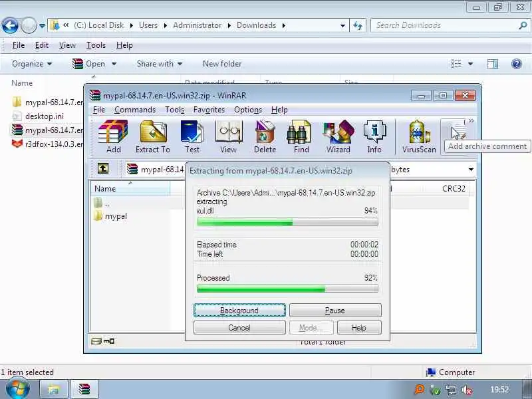Run the VirusScan toolbar icon
532x399 pixels.
click(x=419, y=137)
